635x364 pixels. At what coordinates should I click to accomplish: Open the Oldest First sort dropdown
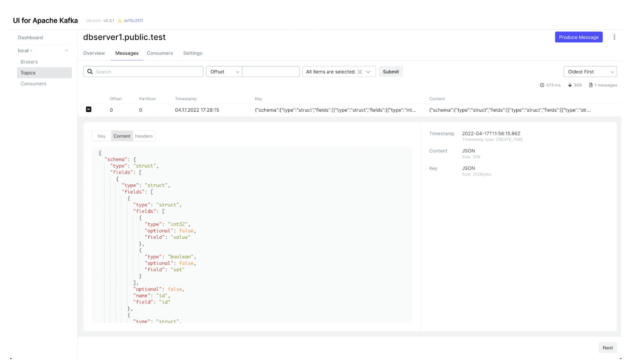click(590, 72)
